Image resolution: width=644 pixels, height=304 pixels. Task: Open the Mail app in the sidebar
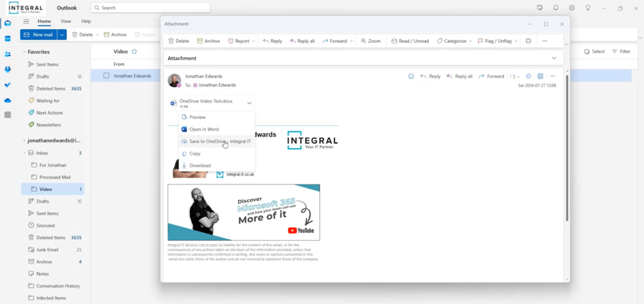tap(8, 23)
